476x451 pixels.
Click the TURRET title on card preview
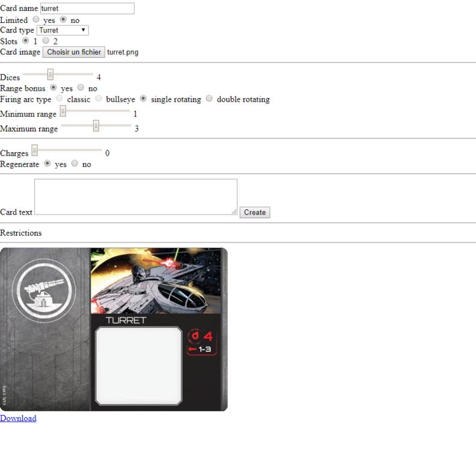[126, 321]
